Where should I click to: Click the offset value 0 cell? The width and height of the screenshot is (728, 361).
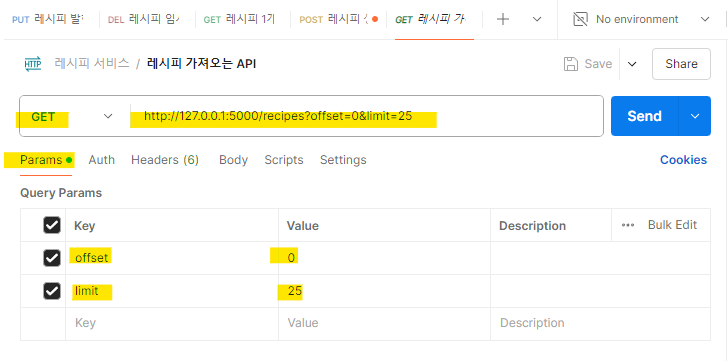pyautogui.click(x=384, y=258)
